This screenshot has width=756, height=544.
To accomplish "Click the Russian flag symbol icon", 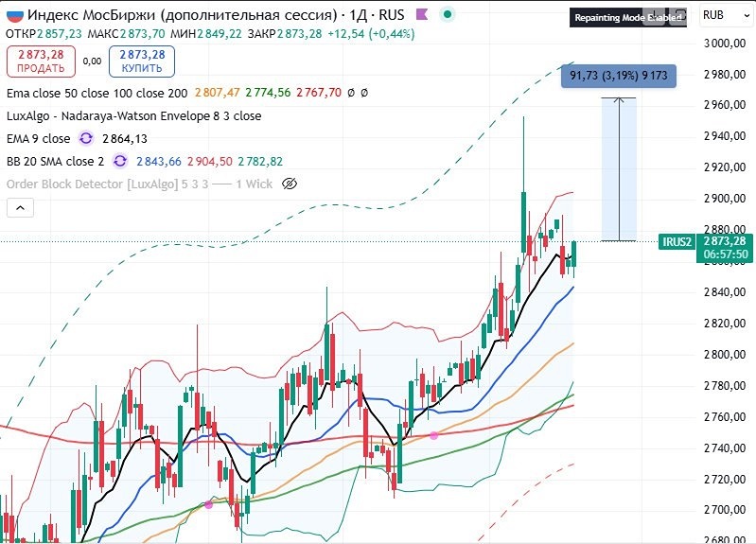I will (14, 15).
